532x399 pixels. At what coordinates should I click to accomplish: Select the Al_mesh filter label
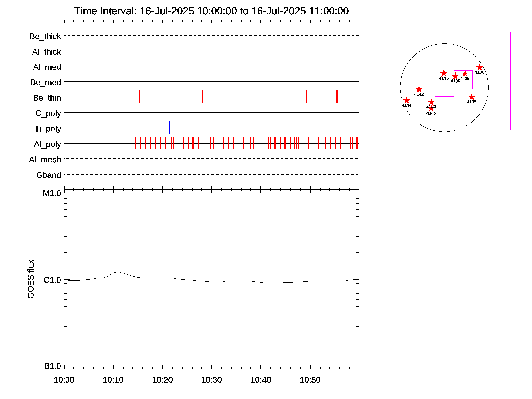(45, 160)
